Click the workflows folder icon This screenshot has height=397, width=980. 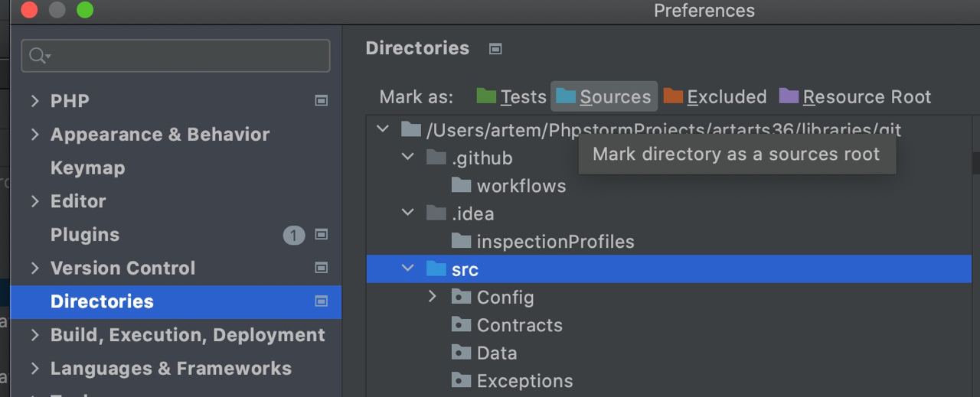point(461,185)
